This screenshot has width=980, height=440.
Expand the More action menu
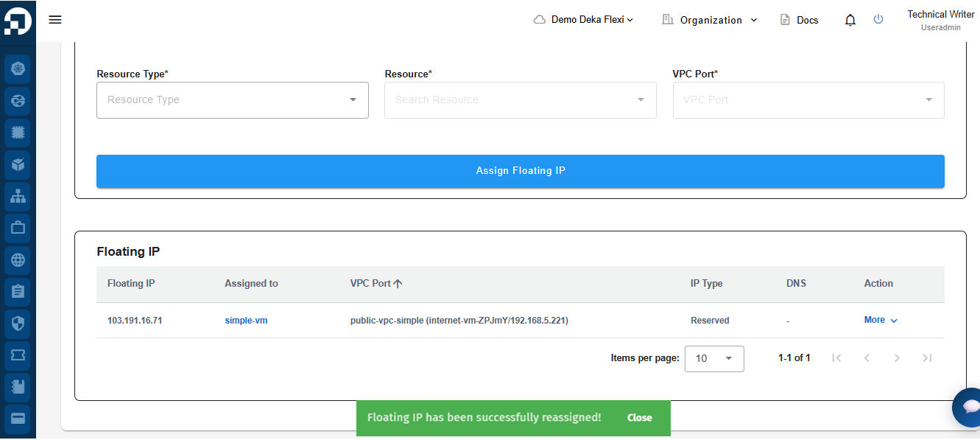881,321
